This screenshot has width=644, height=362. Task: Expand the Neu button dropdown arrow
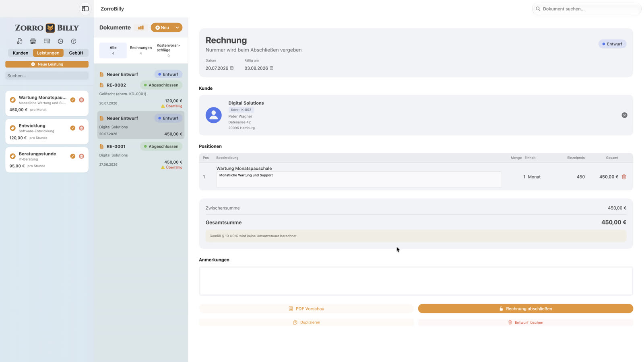177,28
